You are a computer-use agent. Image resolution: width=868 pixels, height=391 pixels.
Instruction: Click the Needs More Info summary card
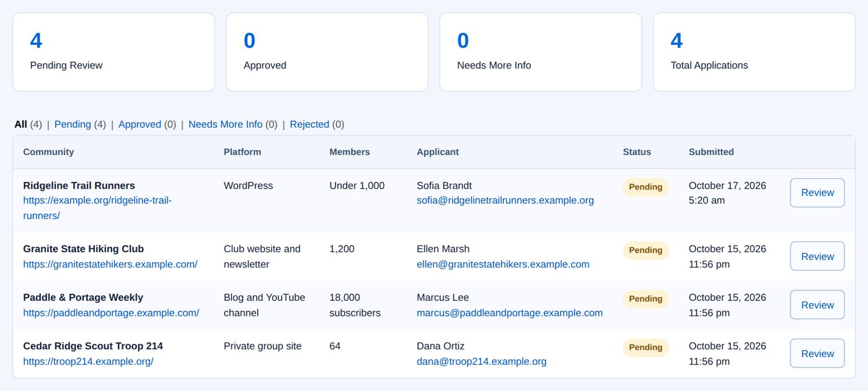coord(541,52)
